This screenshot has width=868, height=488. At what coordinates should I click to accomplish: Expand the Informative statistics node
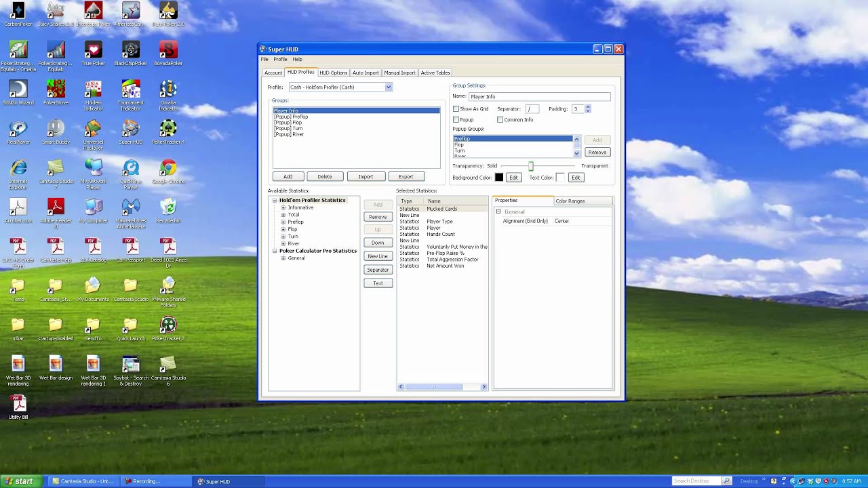click(x=283, y=207)
